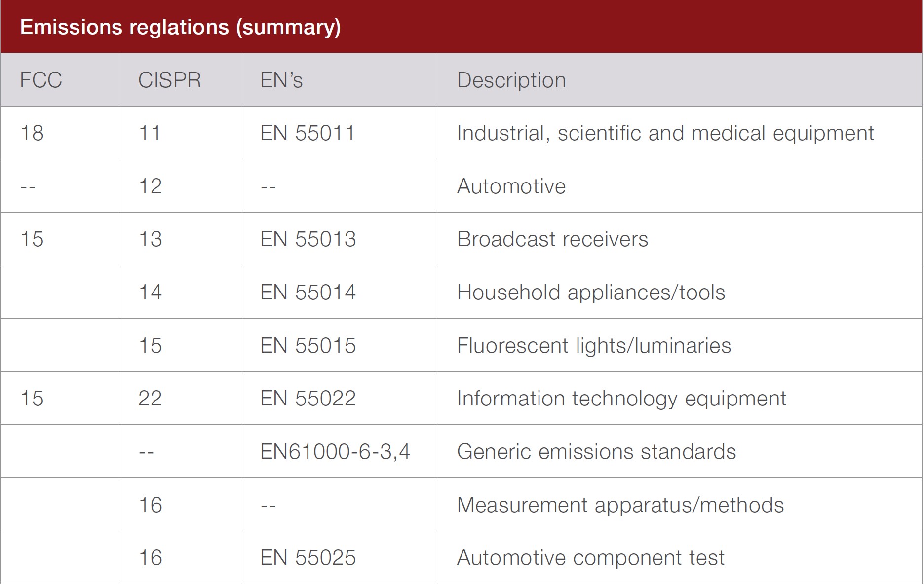Select the "Automotive component test" description
924x586 pixels.
pyautogui.click(x=591, y=558)
